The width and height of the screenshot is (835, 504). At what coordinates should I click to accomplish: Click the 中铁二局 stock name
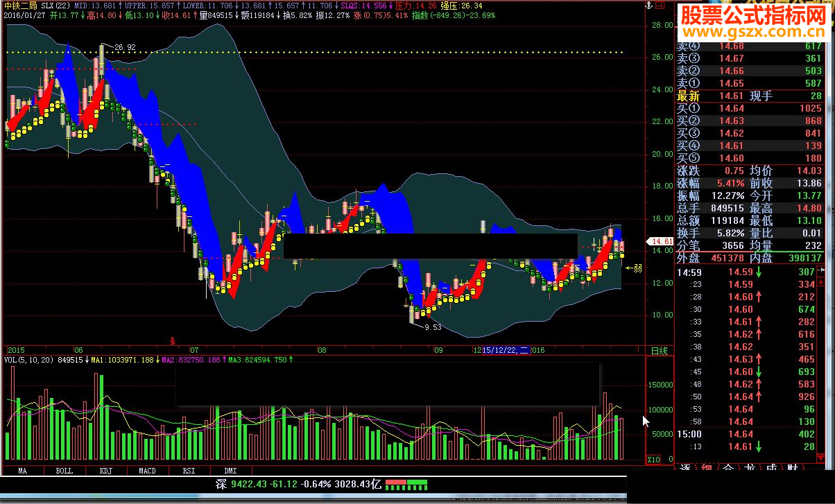coord(19,4)
